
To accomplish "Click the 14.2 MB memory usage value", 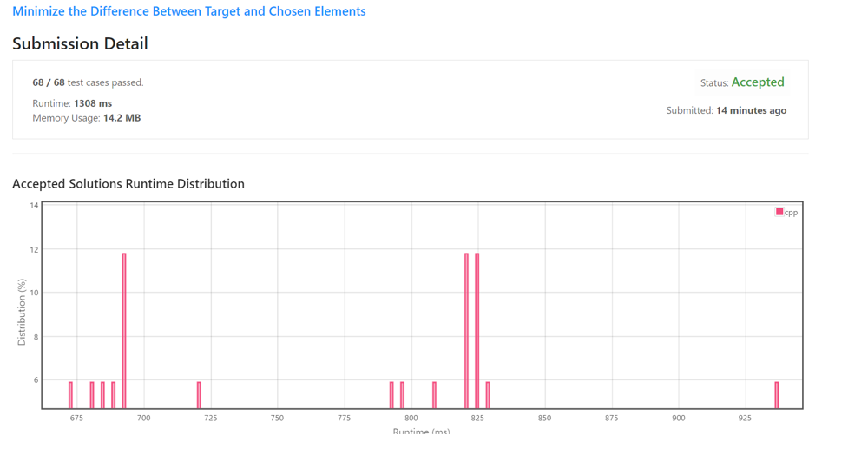I will click(x=122, y=118).
